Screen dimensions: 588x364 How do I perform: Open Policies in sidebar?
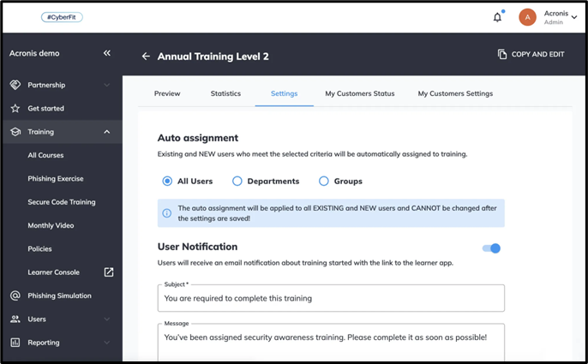click(39, 249)
